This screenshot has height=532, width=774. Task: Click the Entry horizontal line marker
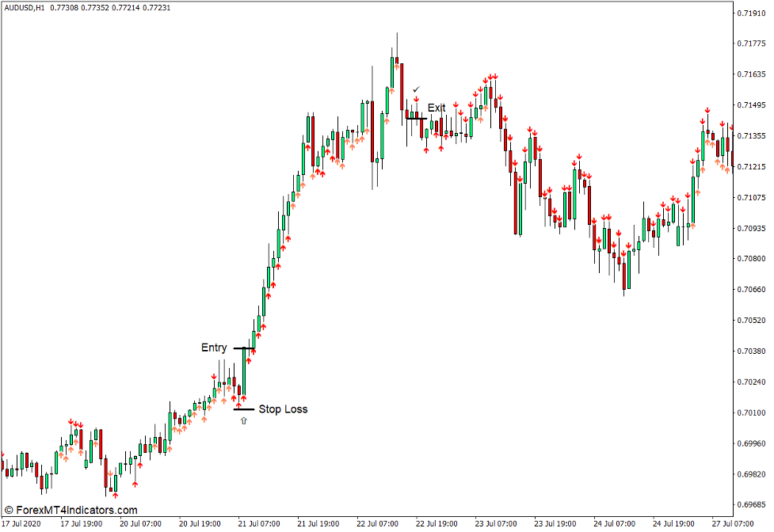(242, 348)
